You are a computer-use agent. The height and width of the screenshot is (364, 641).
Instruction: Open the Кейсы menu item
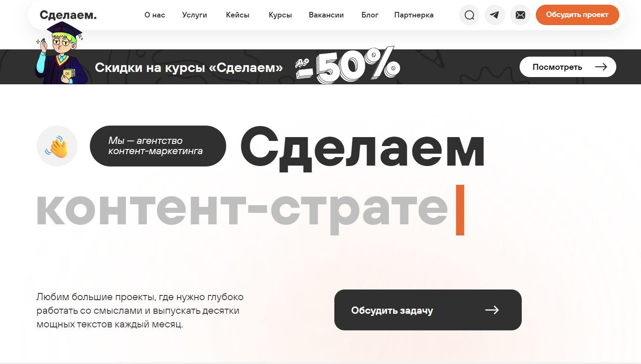[x=238, y=15]
